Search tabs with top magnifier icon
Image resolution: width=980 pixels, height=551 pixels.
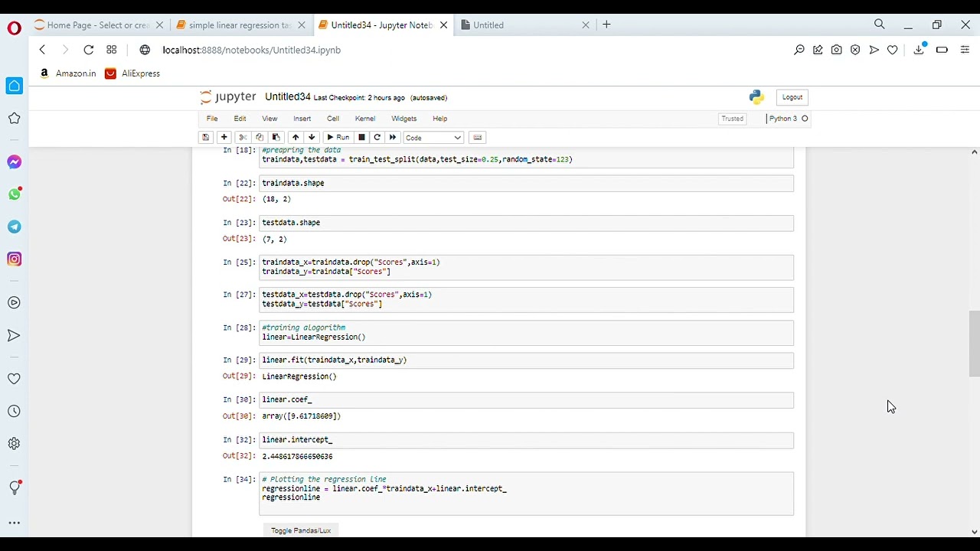(880, 24)
